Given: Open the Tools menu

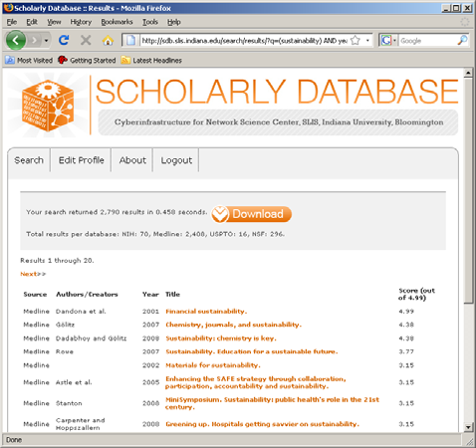Looking at the screenshot, I should (x=150, y=22).
